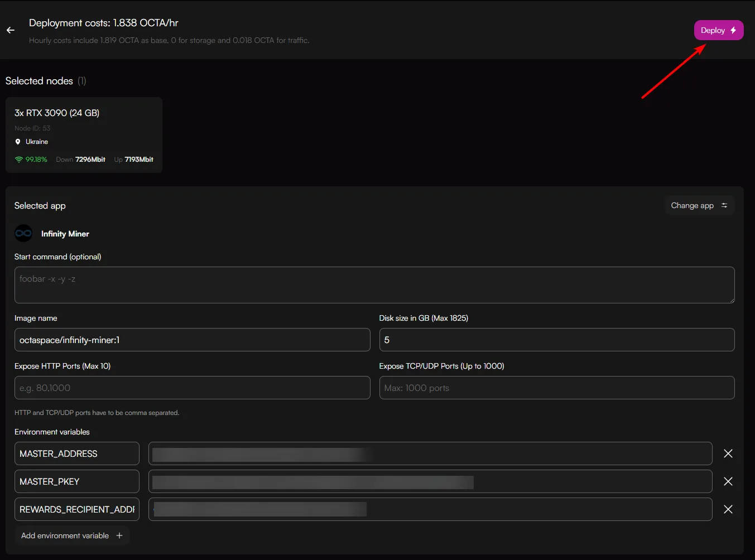
Task: Click the Node ID: 53 text
Action: [32, 128]
